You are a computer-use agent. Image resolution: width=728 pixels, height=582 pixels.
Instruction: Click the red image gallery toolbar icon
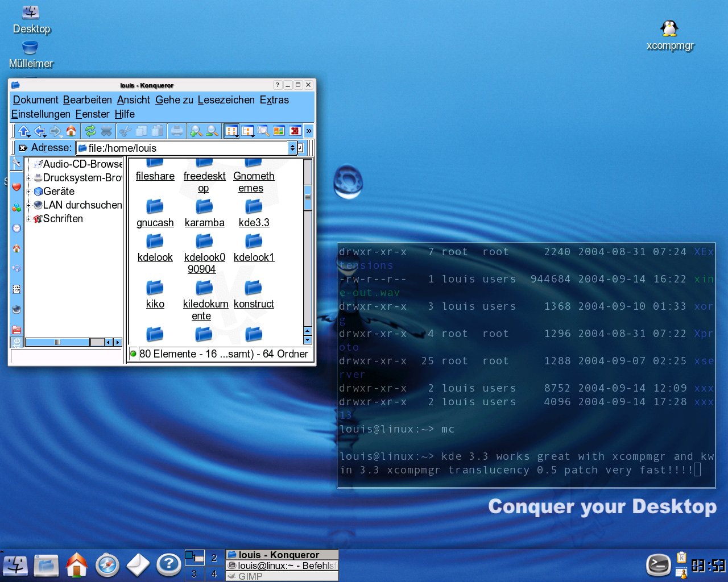click(x=295, y=131)
